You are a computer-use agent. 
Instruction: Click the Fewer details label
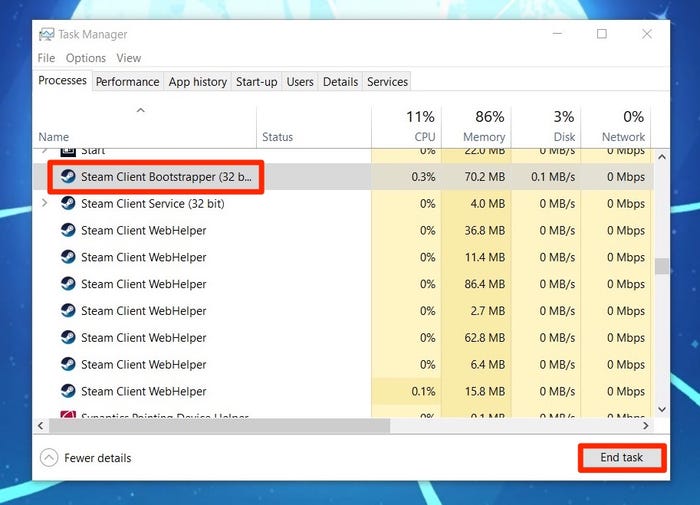(98, 458)
